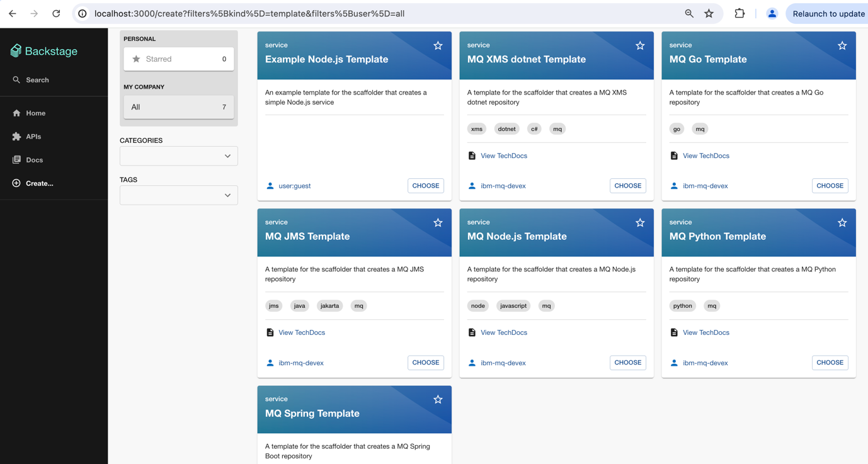Viewport: 868px width, 464px height.
Task: Click the jms tag chip
Action: pyautogui.click(x=274, y=306)
